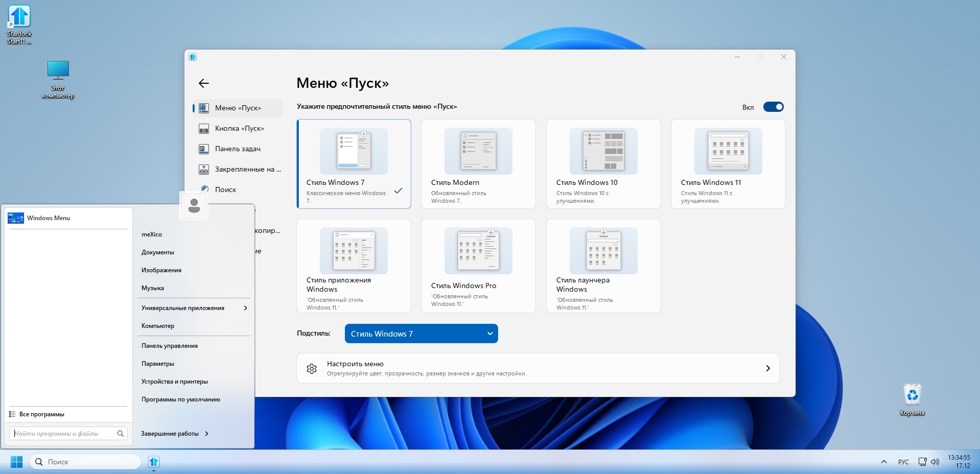The image size is (980, 474).
Task: Choose the 'Стиль Modern' card
Action: point(478,164)
